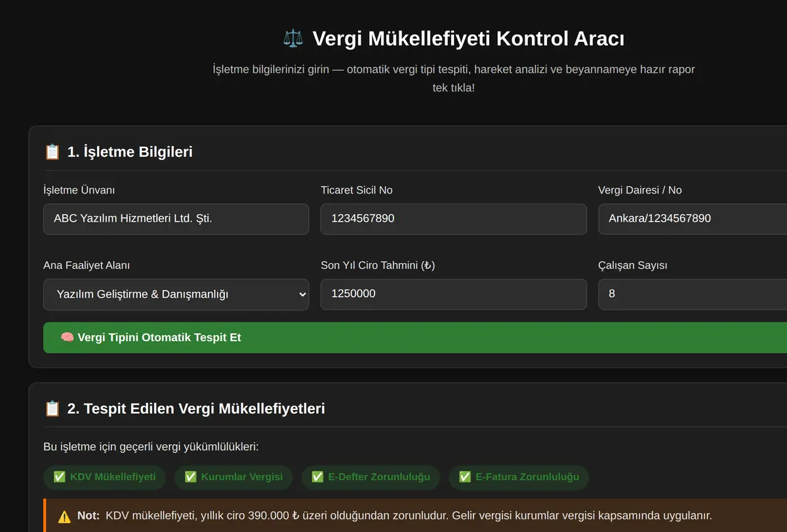Select the Son Yıl Ciro Tahmini field
The width and height of the screenshot is (787, 532).
click(x=453, y=295)
